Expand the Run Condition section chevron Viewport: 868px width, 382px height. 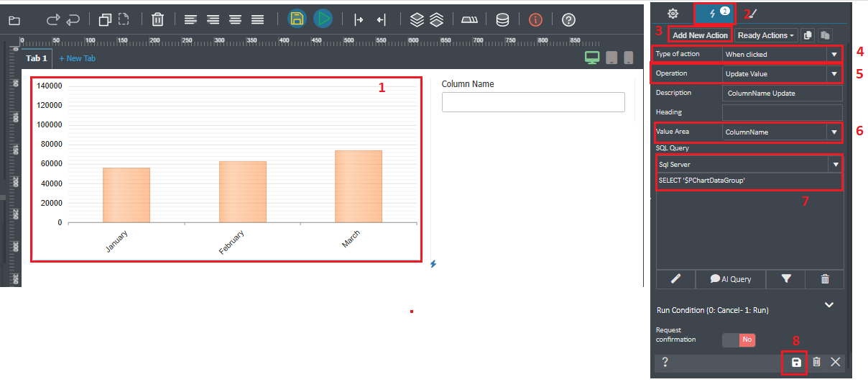click(x=828, y=305)
